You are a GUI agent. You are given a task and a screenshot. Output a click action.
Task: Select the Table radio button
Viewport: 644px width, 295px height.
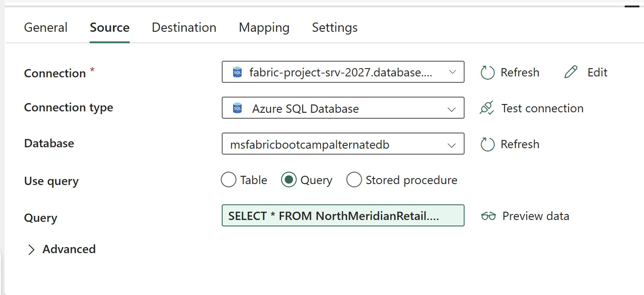pos(229,179)
